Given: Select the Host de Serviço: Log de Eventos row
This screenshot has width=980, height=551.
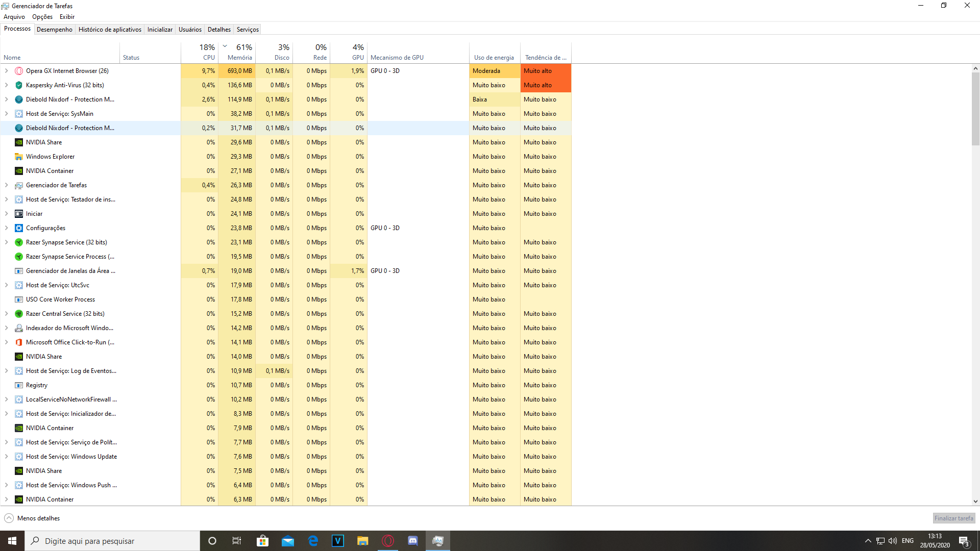Looking at the screenshot, I should tap(286, 371).
